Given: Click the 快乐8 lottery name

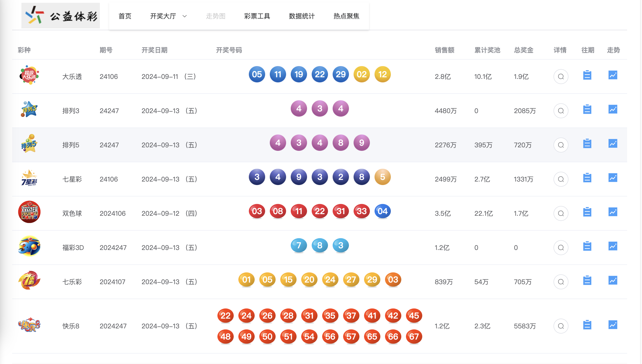Looking at the screenshot, I should pos(71,326).
